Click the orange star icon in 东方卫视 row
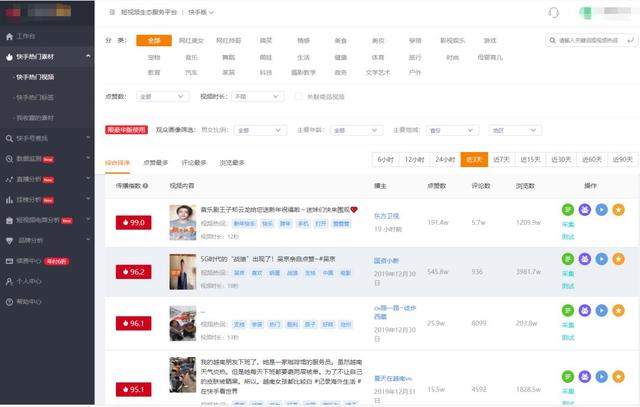Image resolution: width=640 pixels, height=407 pixels. tap(618, 209)
